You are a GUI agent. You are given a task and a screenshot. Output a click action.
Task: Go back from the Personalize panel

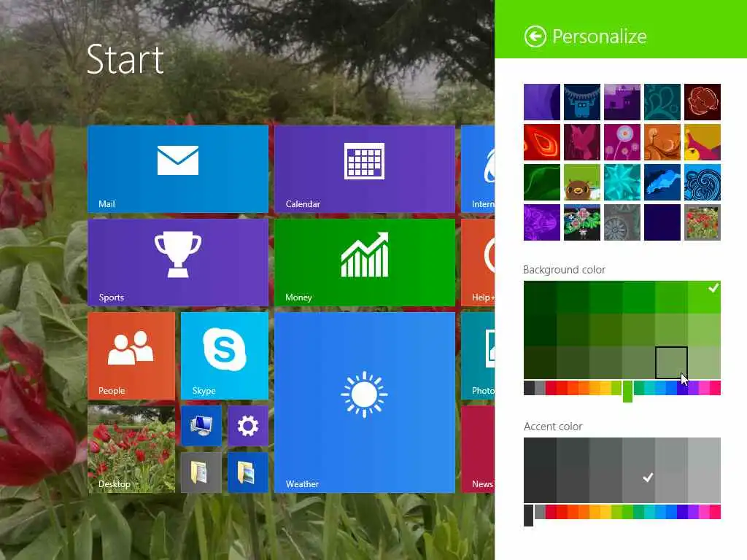point(535,36)
